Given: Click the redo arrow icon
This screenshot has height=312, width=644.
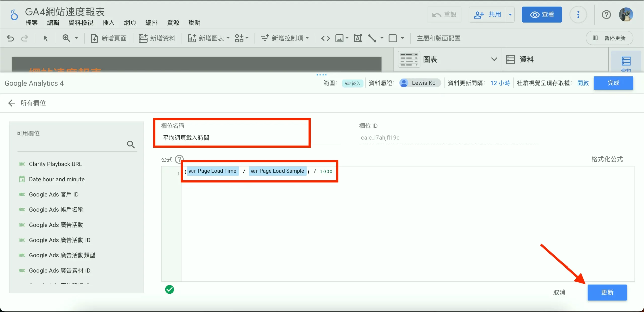Looking at the screenshot, I should pos(24,38).
